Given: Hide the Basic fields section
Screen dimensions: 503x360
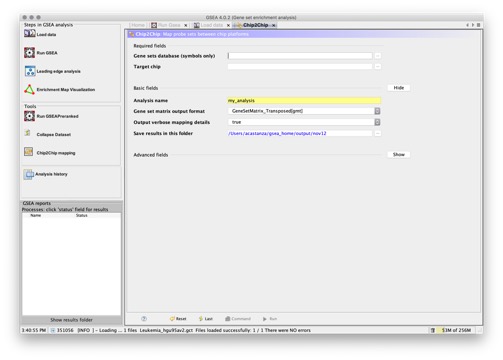Looking at the screenshot, I should pos(399,88).
